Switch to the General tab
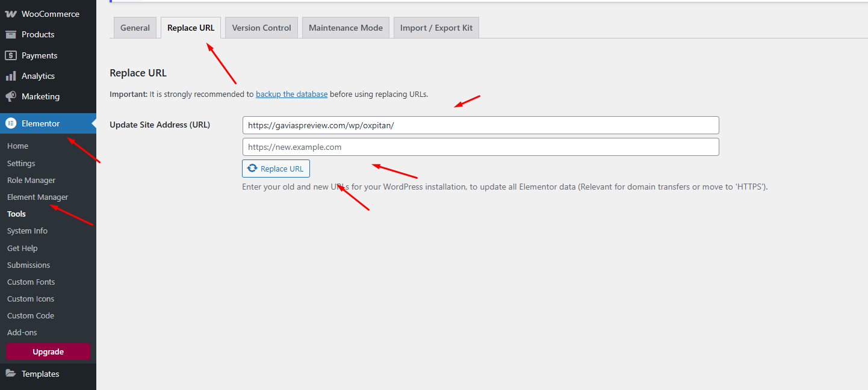Viewport: 868px width, 390px height. click(x=135, y=28)
